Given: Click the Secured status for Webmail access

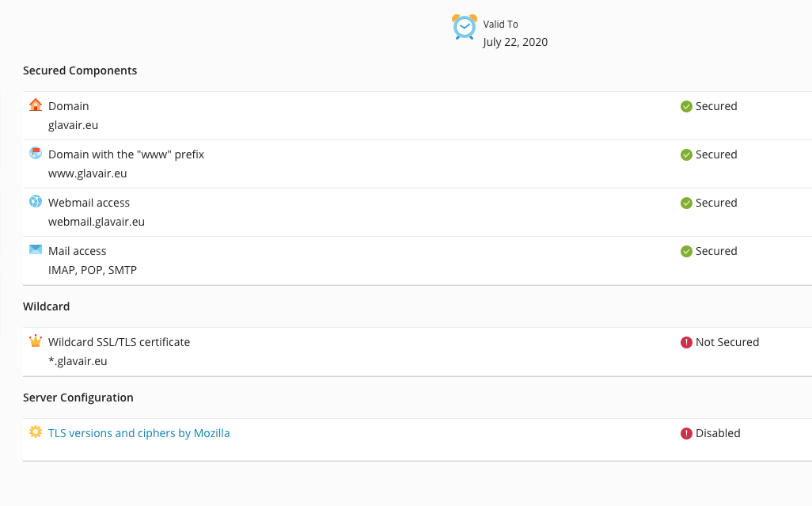Looking at the screenshot, I should tap(716, 203).
